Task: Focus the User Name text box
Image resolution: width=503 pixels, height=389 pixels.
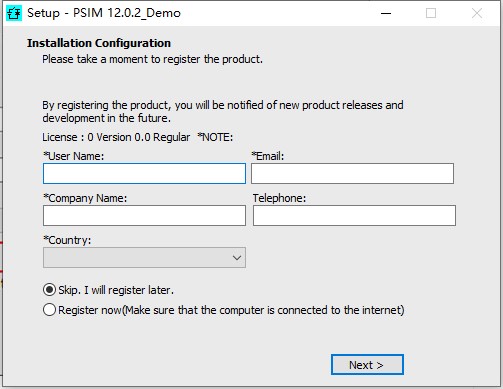Action: click(144, 173)
